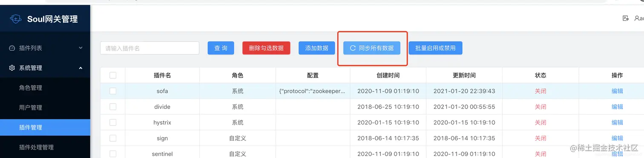Click update time 2021-01-20 22:39:43
Image resolution: width=644 pixels, height=158 pixels.
[464, 91]
